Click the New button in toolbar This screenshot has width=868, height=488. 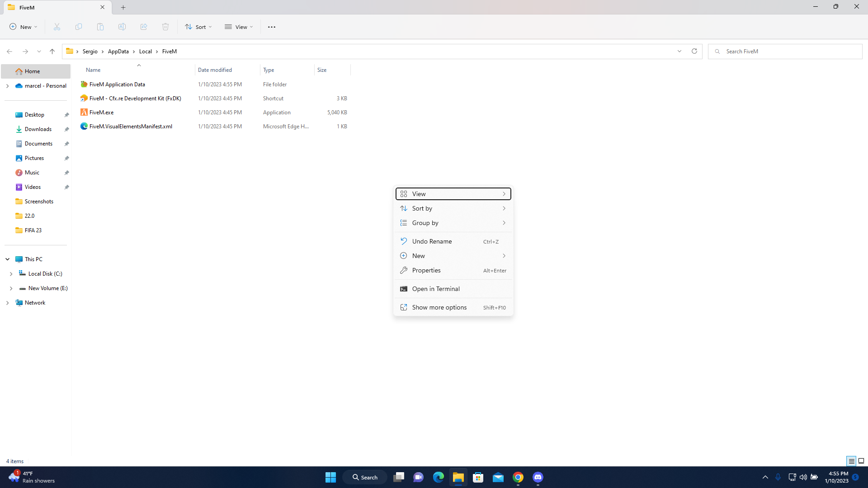click(x=24, y=27)
